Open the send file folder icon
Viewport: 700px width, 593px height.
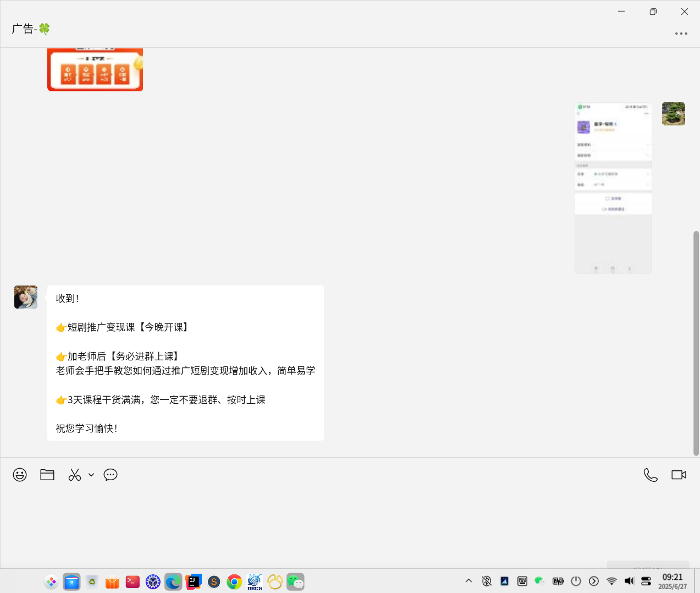tap(47, 475)
